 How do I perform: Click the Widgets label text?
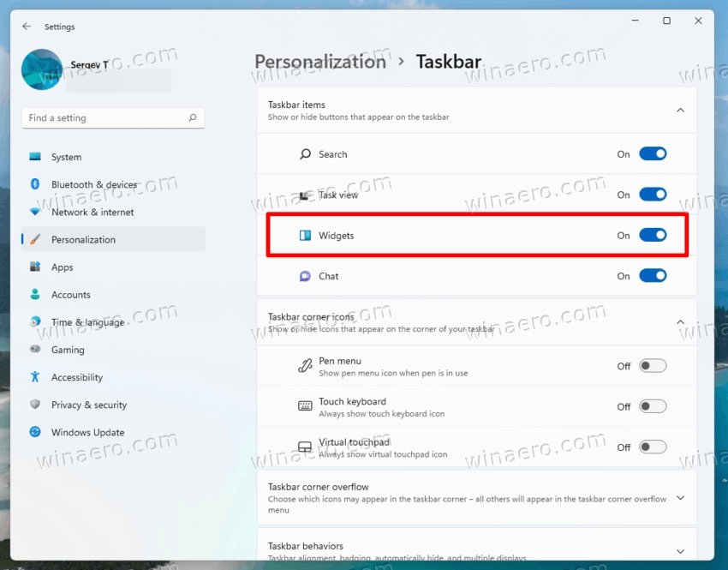point(336,236)
